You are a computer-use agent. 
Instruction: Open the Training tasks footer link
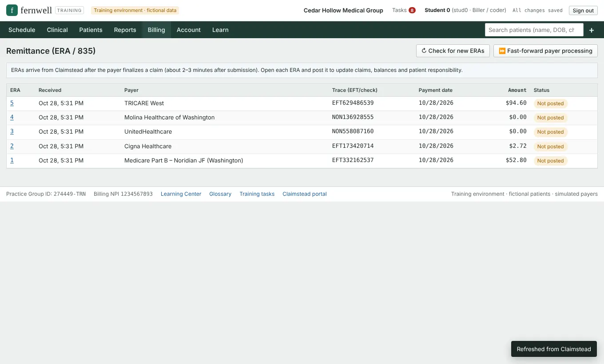[x=257, y=194]
